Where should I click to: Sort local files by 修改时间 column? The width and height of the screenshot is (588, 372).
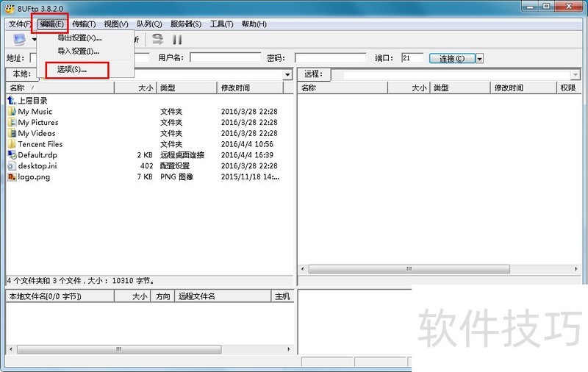(x=250, y=88)
